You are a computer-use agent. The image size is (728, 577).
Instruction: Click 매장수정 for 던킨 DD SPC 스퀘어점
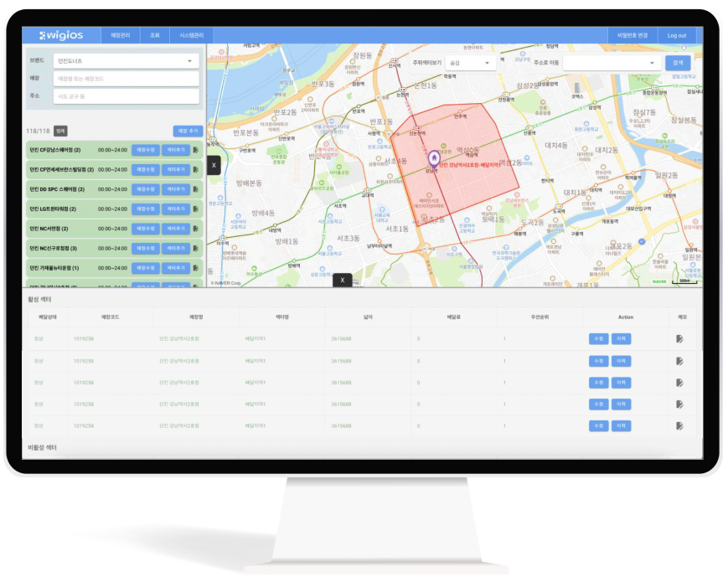coord(146,189)
